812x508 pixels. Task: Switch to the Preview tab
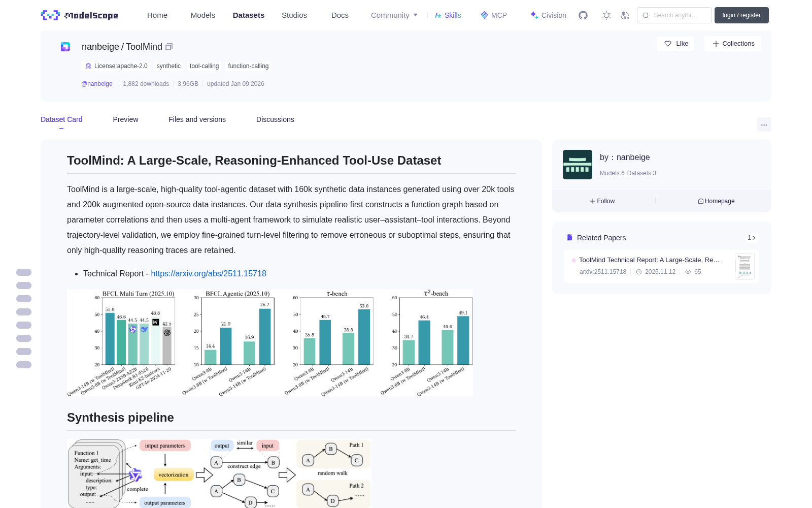point(125,119)
